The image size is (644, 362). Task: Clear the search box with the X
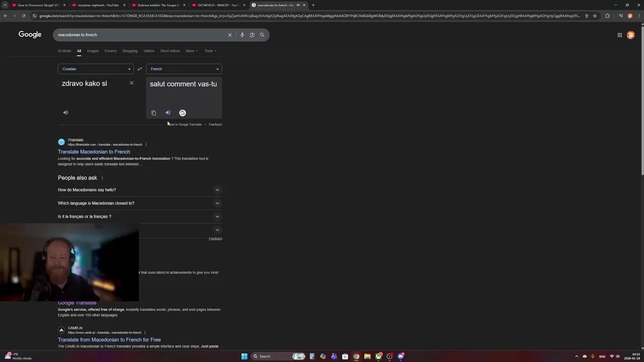tap(230, 35)
